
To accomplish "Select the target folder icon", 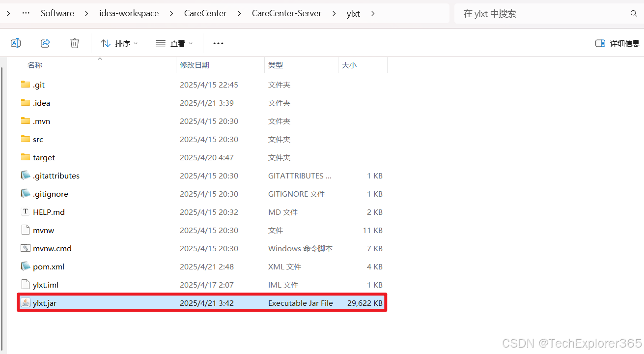I will pos(26,157).
